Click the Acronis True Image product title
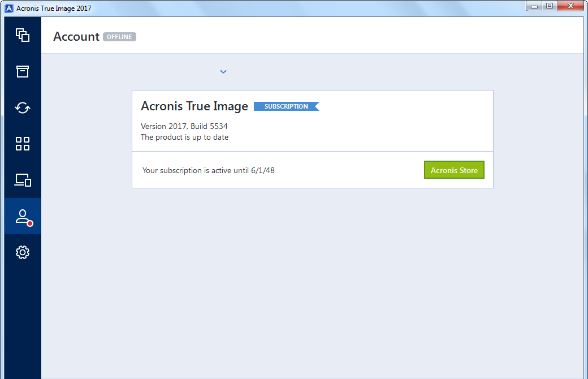 pos(194,106)
